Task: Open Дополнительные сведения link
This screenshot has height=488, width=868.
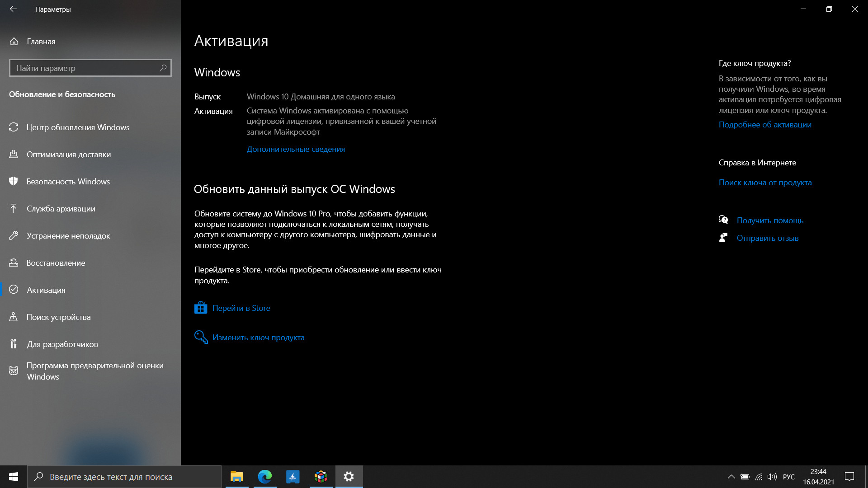Action: (296, 149)
